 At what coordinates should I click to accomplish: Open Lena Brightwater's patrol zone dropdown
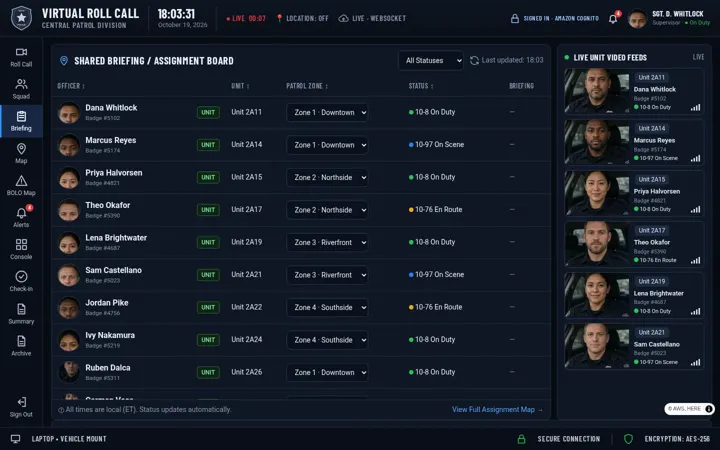click(327, 242)
